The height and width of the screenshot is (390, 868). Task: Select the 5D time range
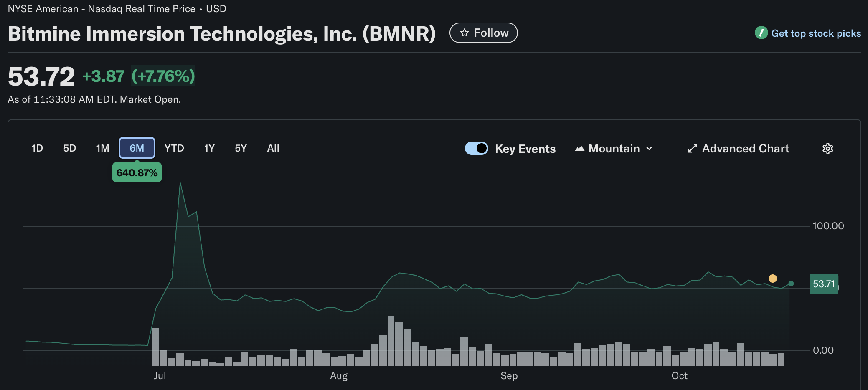70,148
